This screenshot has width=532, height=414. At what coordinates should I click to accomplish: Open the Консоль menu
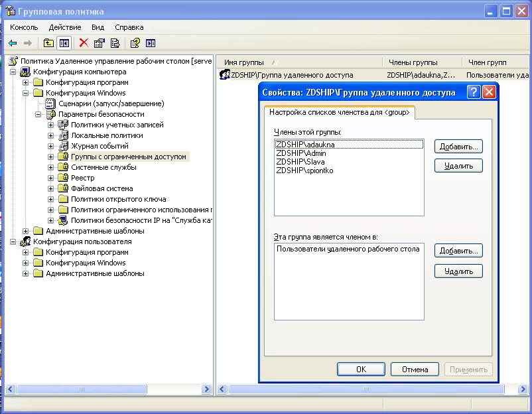[24, 27]
